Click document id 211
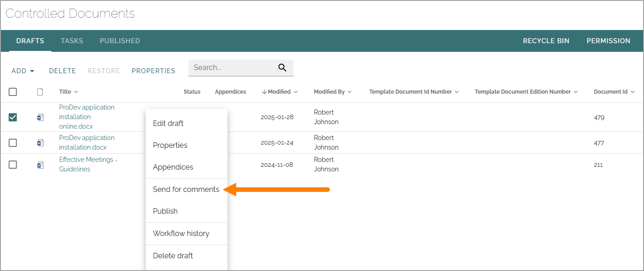 coord(598,165)
